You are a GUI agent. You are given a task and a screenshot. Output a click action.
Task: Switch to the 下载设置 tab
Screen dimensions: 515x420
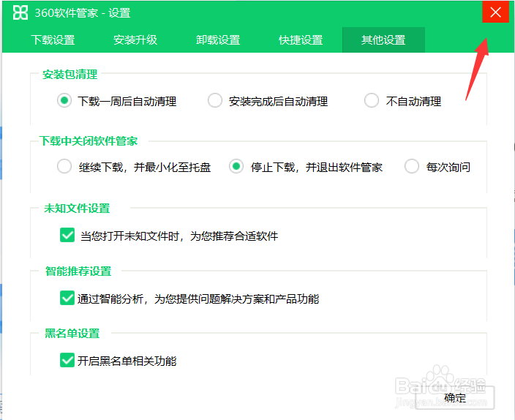[x=53, y=40]
